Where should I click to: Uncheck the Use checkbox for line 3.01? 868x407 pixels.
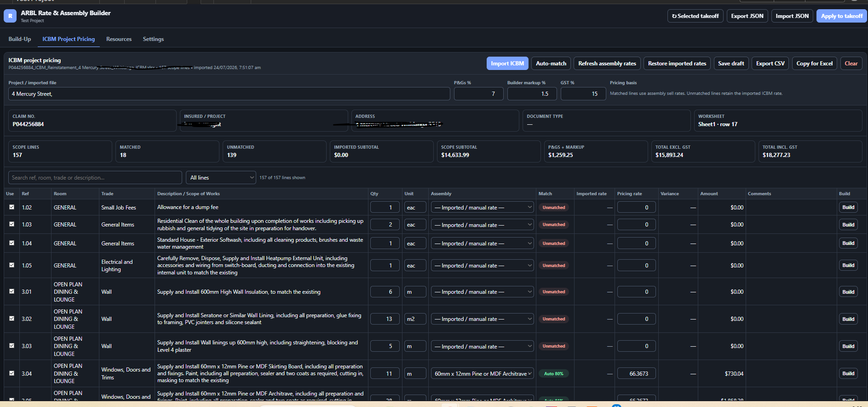(12, 291)
